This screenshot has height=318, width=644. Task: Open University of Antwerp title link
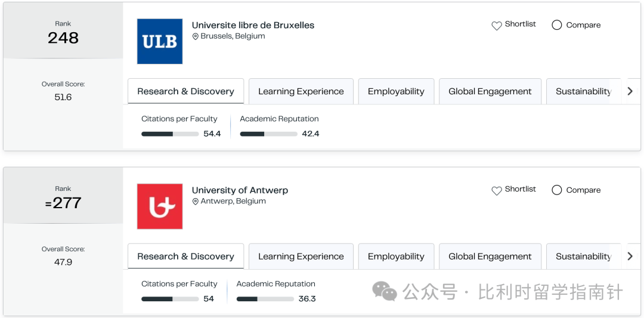tap(240, 190)
